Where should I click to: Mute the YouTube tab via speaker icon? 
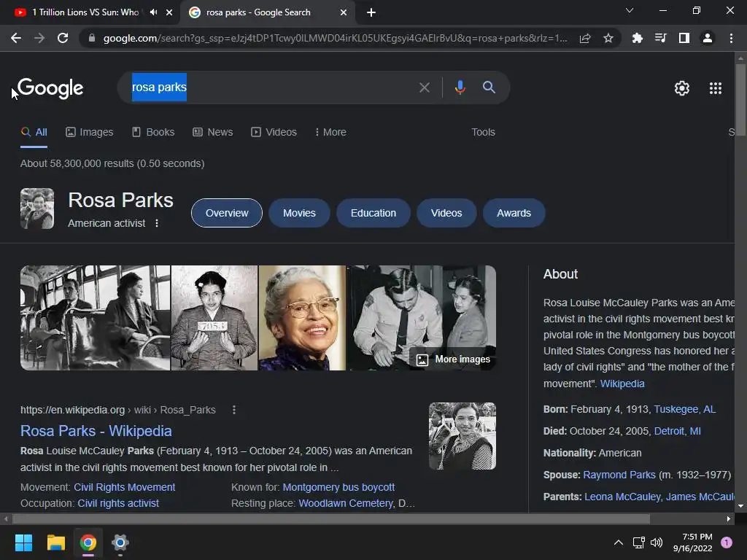(x=153, y=12)
